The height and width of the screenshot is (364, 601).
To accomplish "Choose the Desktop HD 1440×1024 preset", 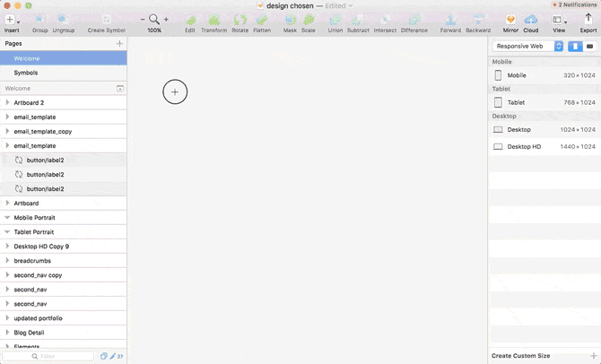I will tap(524, 146).
